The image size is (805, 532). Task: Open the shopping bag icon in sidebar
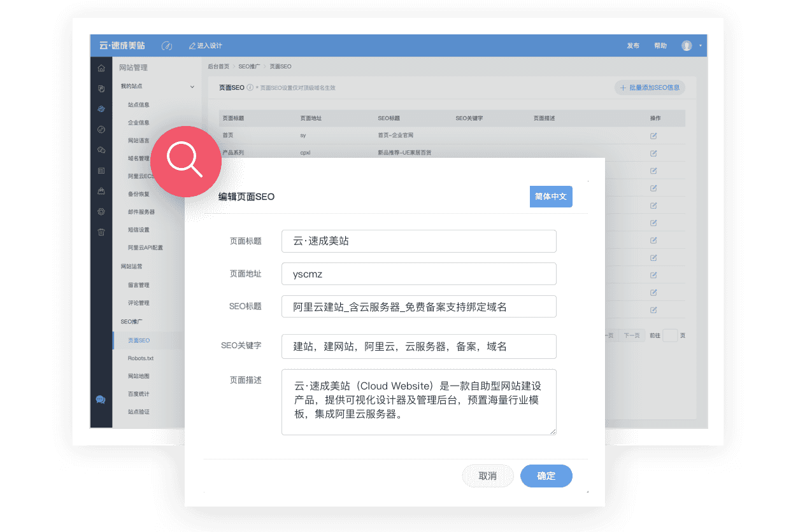tap(101, 191)
